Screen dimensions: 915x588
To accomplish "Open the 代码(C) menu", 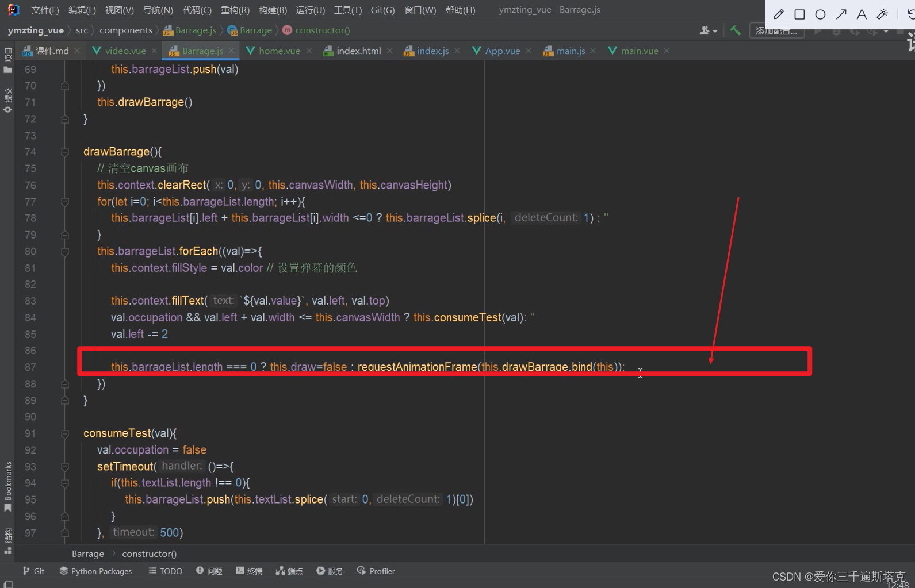I will (x=197, y=10).
